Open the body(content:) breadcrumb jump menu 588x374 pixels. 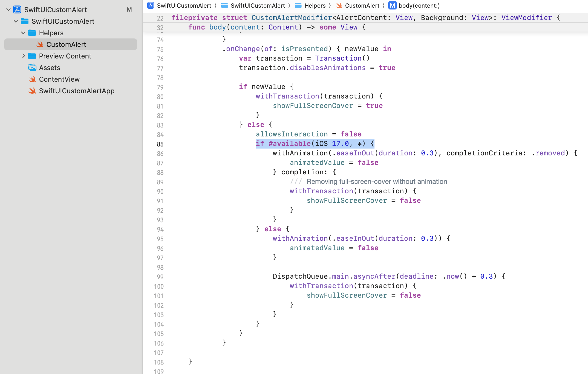click(419, 6)
